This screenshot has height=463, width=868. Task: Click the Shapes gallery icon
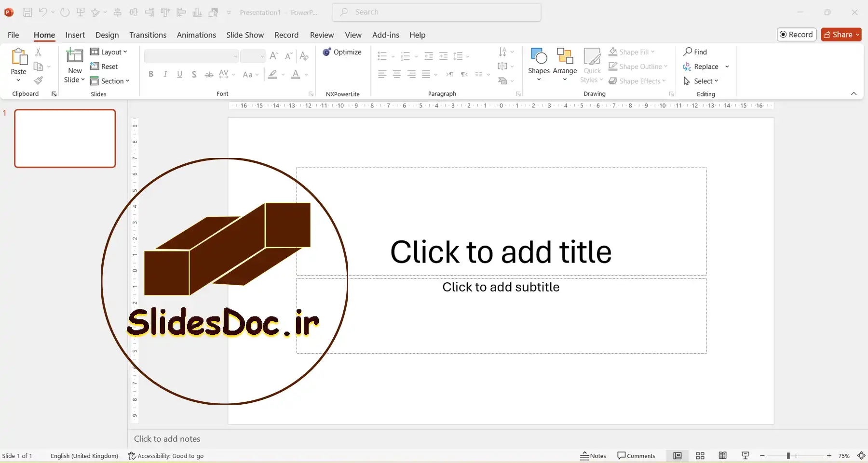[539, 56]
